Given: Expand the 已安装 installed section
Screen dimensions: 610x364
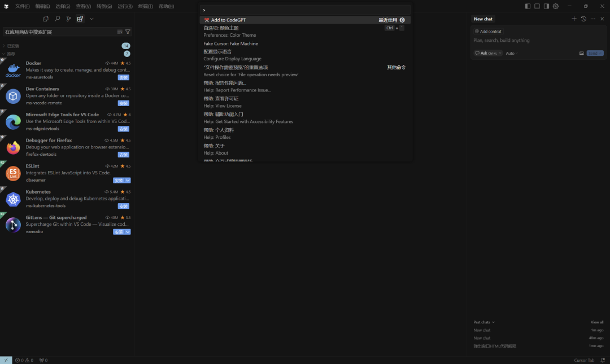Looking at the screenshot, I should pos(66,46).
